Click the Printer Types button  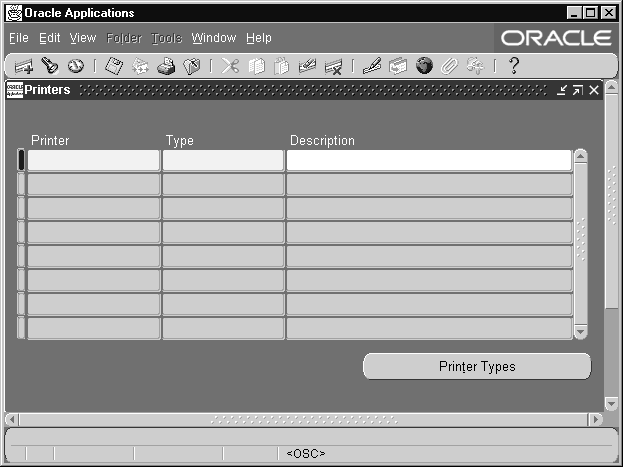(x=477, y=366)
